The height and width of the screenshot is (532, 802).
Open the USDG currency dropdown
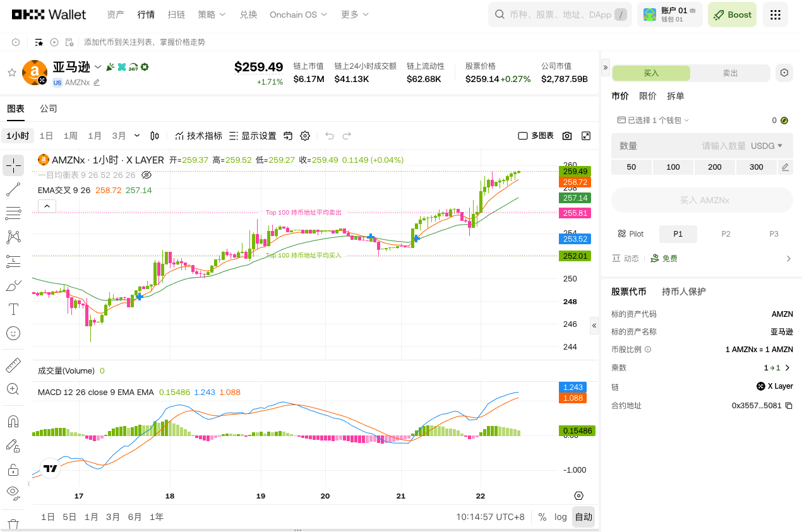tap(767, 146)
